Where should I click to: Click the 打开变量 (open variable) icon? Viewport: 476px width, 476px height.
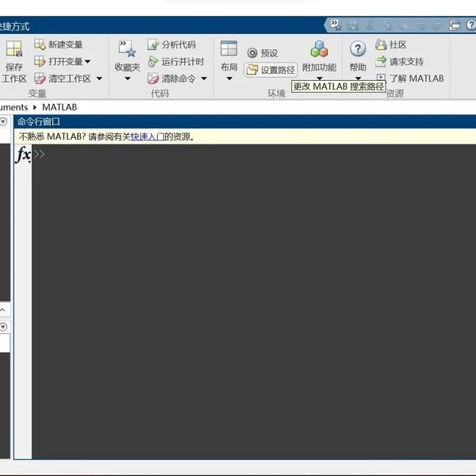(x=40, y=61)
